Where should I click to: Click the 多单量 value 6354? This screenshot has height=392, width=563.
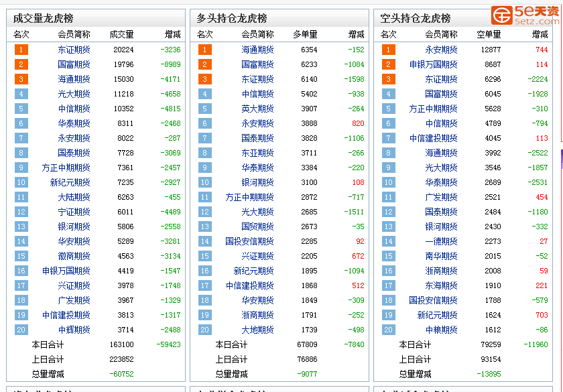(309, 50)
